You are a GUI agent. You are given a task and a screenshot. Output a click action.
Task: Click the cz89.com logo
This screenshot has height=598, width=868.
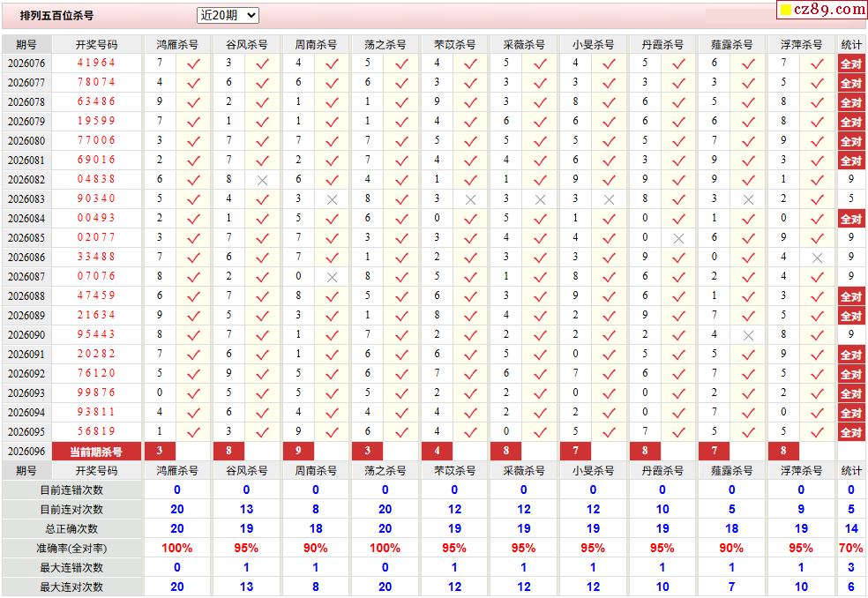pyautogui.click(x=828, y=9)
